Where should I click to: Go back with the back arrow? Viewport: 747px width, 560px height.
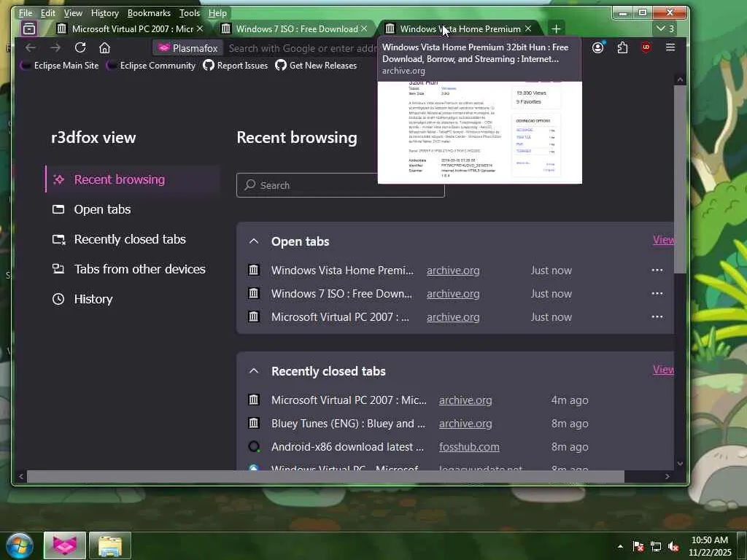tap(31, 47)
